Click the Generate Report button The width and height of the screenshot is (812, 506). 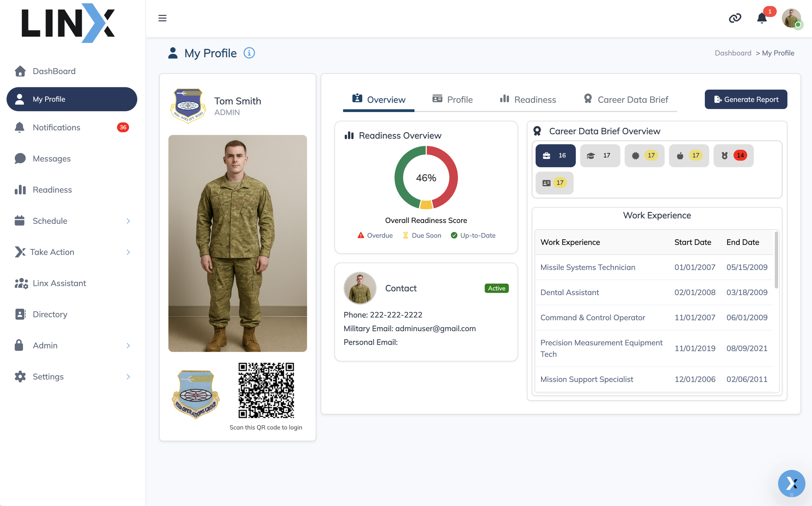coord(746,99)
